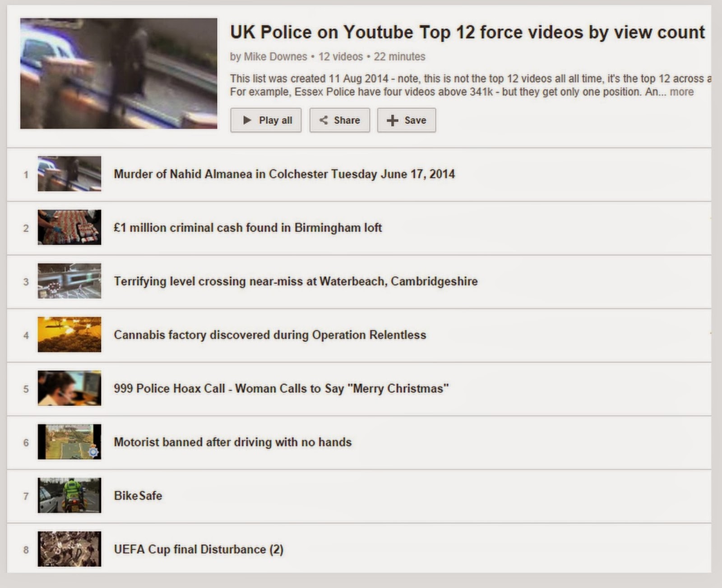Open Mike Downes channel link
Image resolution: width=722 pixels, height=588 pixels.
pos(275,57)
